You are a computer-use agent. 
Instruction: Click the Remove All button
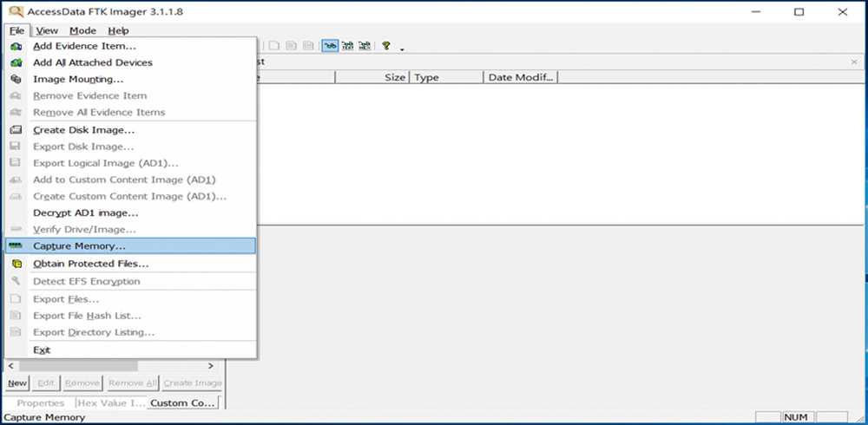coord(133,383)
